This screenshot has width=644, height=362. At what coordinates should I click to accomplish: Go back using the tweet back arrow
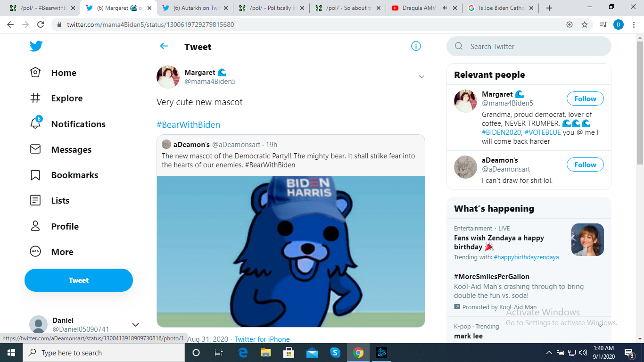tap(164, 46)
